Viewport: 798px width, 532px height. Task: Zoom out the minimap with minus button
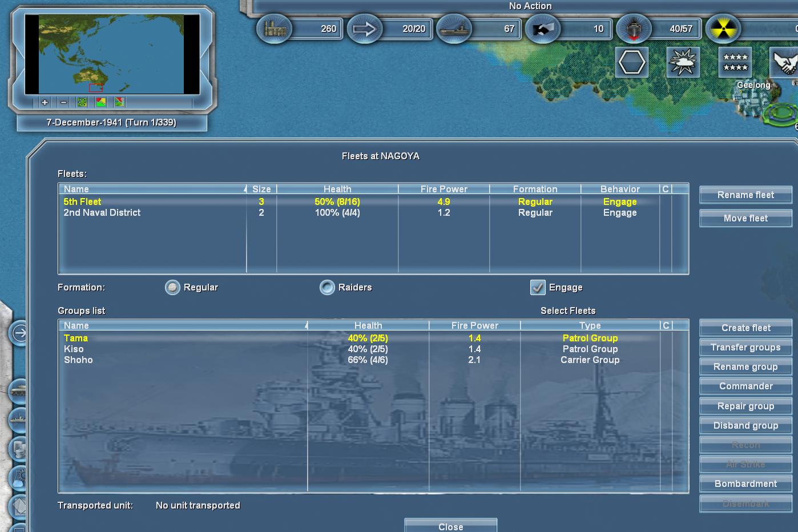(63, 102)
